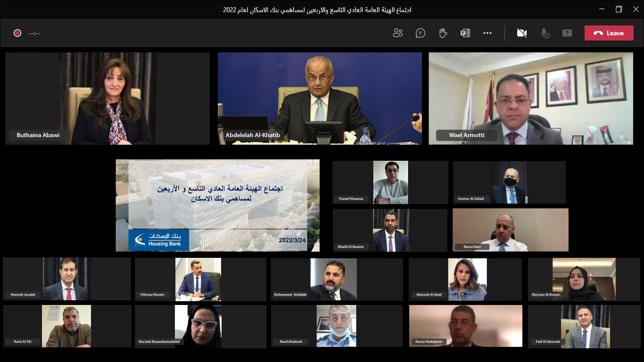Select Wael Armotti's video tile
This screenshot has height=362, width=644.
coord(530,98)
